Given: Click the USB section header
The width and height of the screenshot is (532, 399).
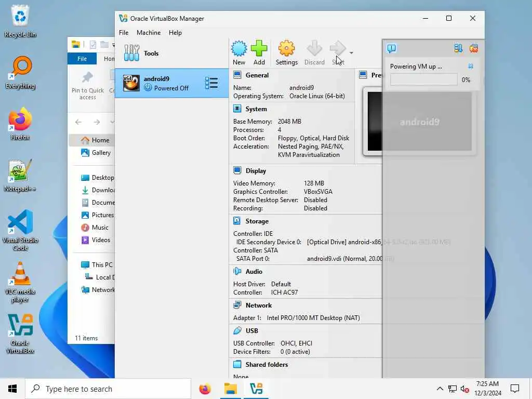Looking at the screenshot, I should click(x=252, y=331).
